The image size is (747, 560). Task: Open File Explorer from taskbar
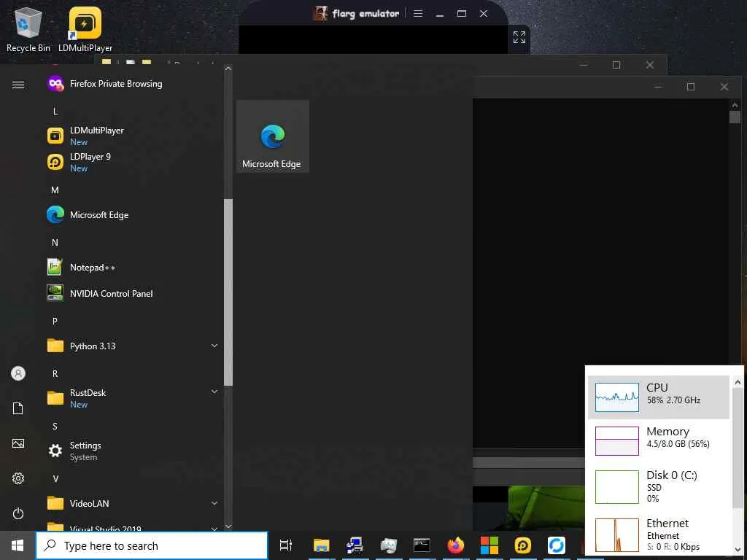pyautogui.click(x=322, y=545)
